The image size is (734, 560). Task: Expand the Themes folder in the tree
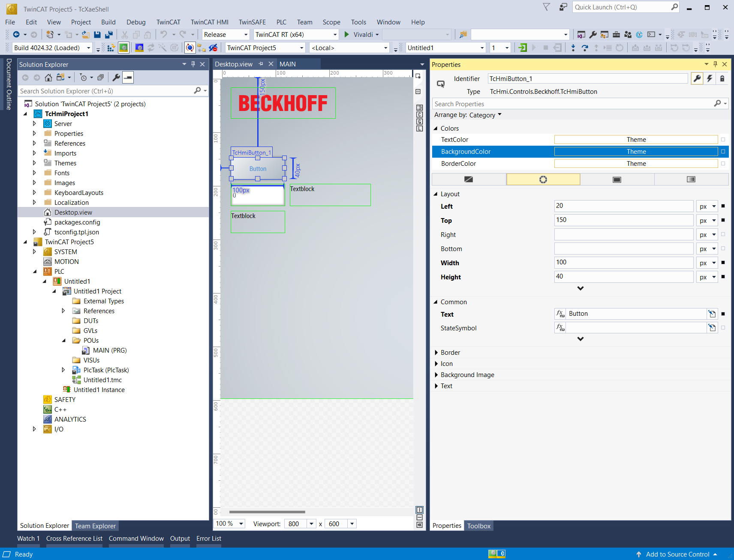pos(35,163)
